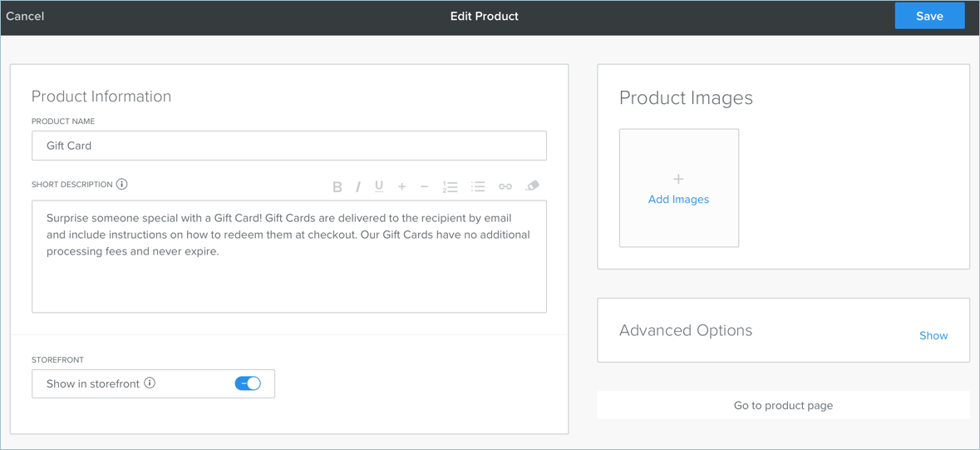Turn off the Show in storefront toggle
This screenshot has width=980, height=450.
[248, 383]
